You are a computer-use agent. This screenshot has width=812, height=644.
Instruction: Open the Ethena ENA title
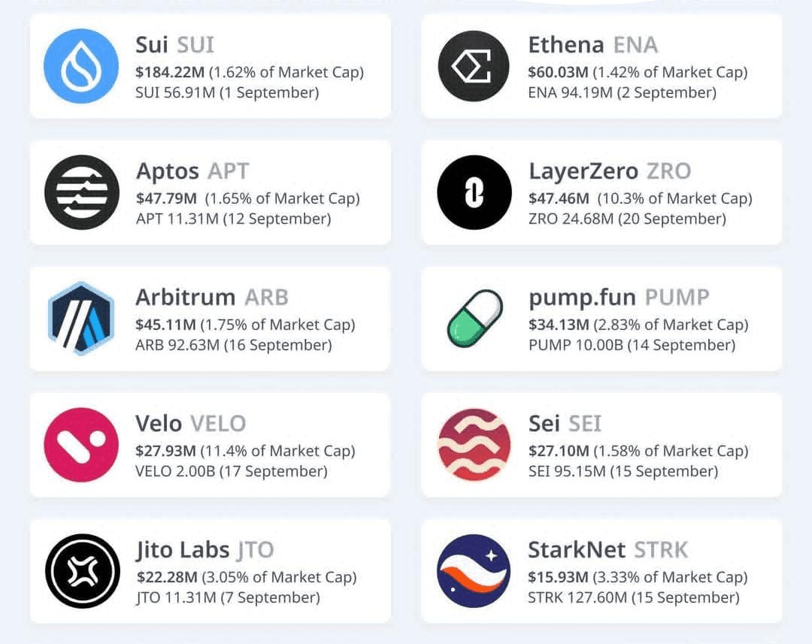pyautogui.click(x=592, y=45)
